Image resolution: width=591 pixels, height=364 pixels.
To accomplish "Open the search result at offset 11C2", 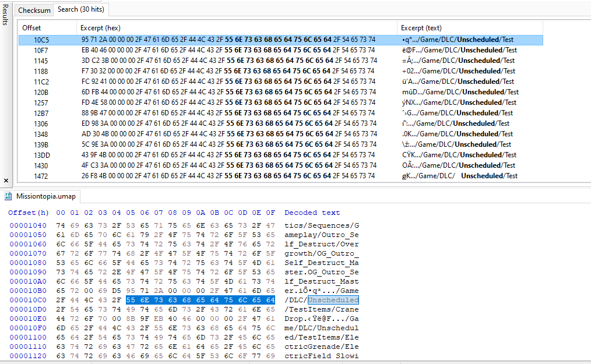I will [x=42, y=82].
